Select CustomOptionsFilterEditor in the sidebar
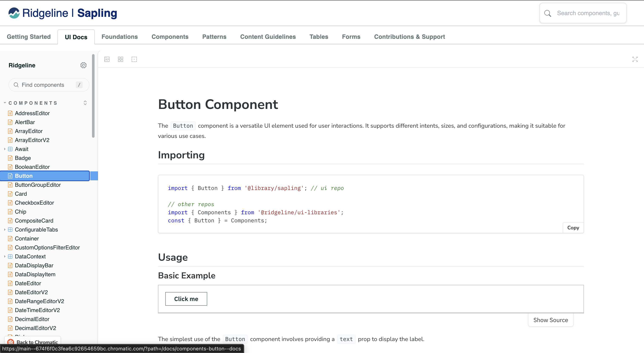Viewport: 644px width, 353px height. 47,248
